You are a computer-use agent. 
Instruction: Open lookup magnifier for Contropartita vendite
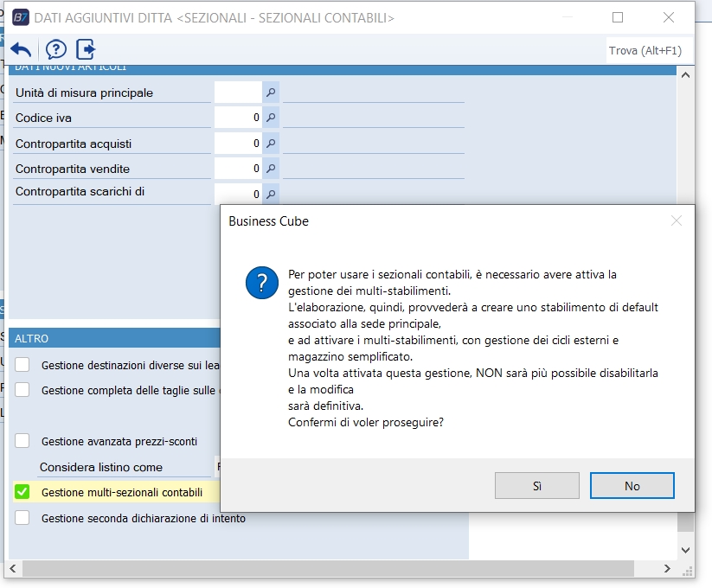point(271,169)
